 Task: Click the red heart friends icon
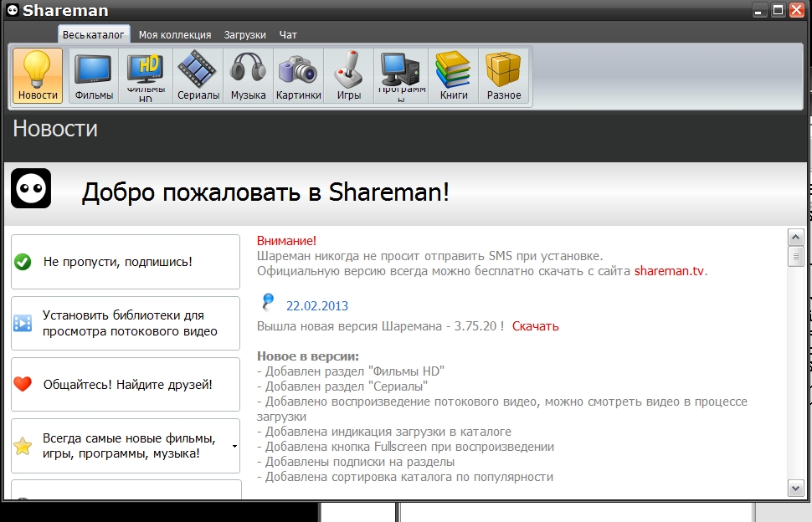point(23,384)
